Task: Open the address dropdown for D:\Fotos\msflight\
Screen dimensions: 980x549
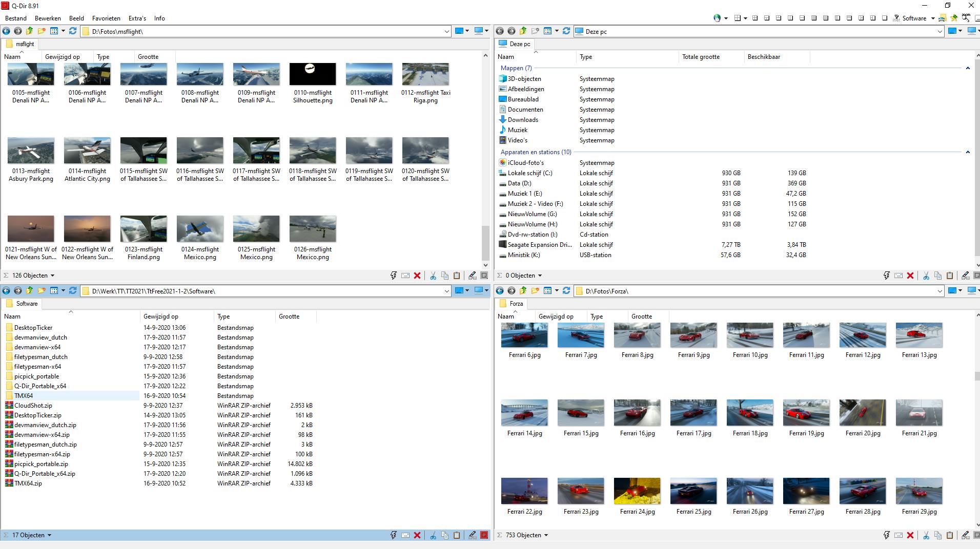Action: (446, 31)
